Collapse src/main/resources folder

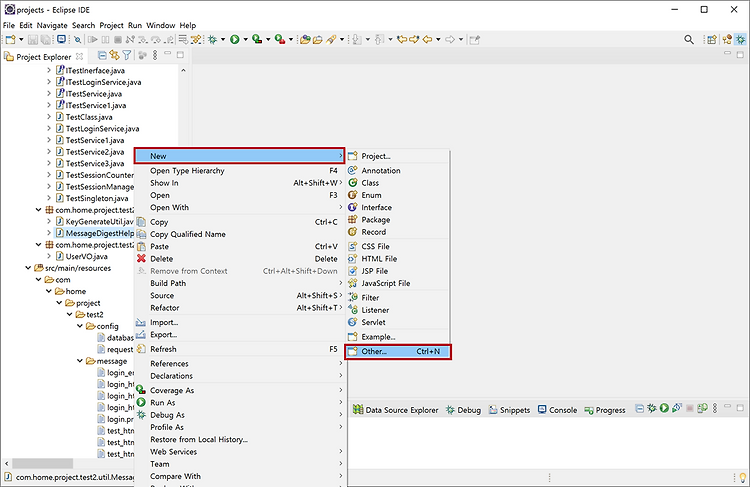click(28, 268)
